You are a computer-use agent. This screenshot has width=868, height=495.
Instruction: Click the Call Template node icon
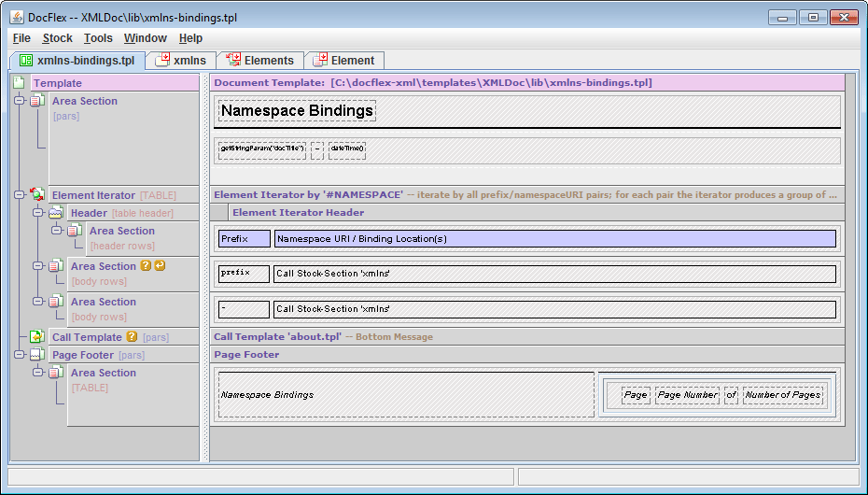tap(37, 337)
